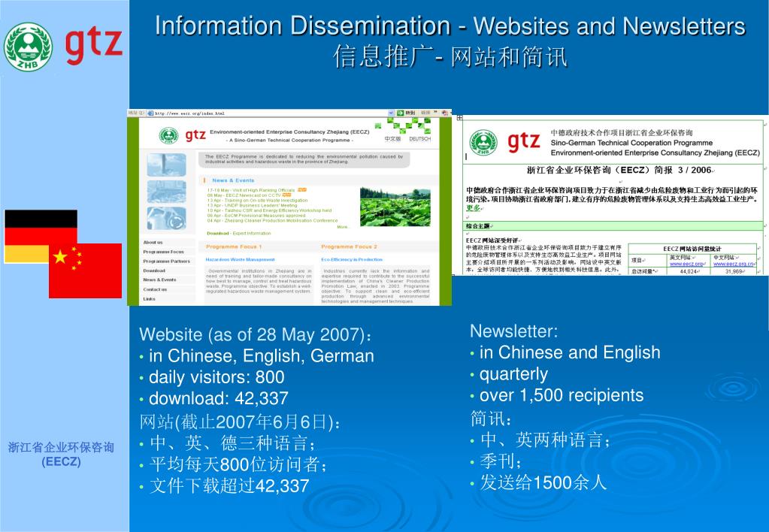Image resolution: width=769 pixels, height=532 pixels.
Task: Open the Programme Partners menu item
Action: click(166, 261)
